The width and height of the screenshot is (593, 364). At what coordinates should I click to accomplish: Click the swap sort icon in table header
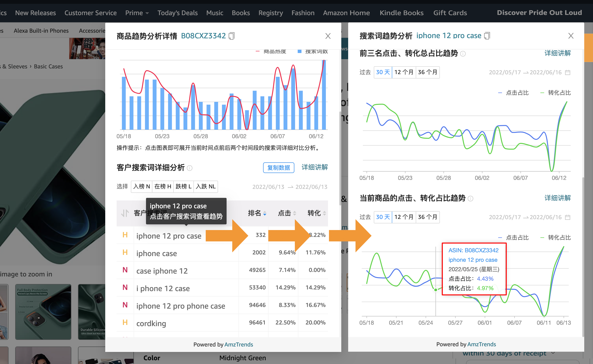coord(125,213)
